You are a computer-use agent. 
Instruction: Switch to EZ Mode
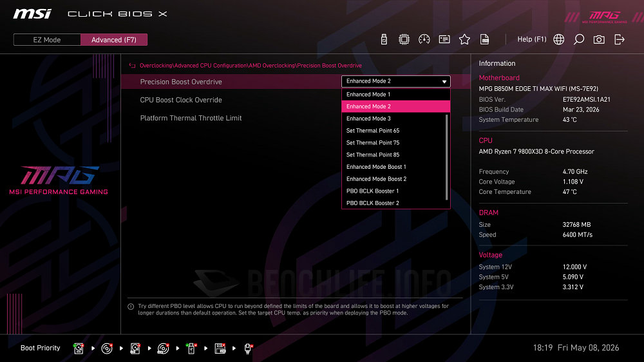47,40
